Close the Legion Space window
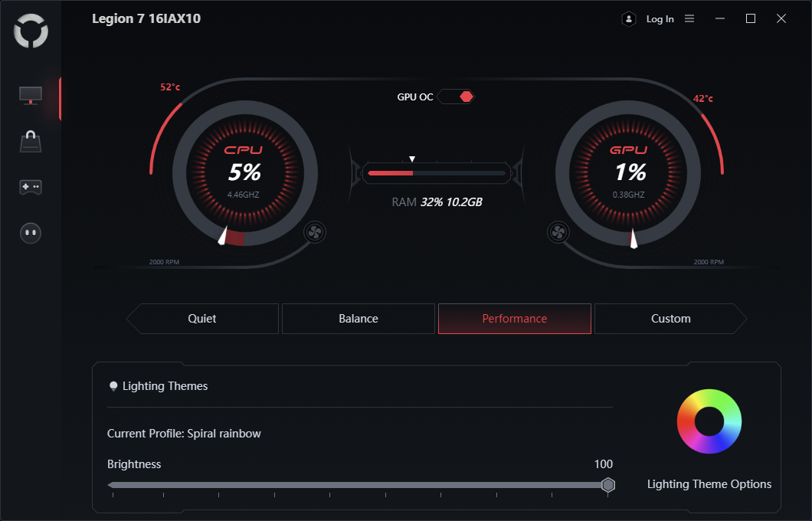This screenshot has width=812, height=521. (781, 18)
